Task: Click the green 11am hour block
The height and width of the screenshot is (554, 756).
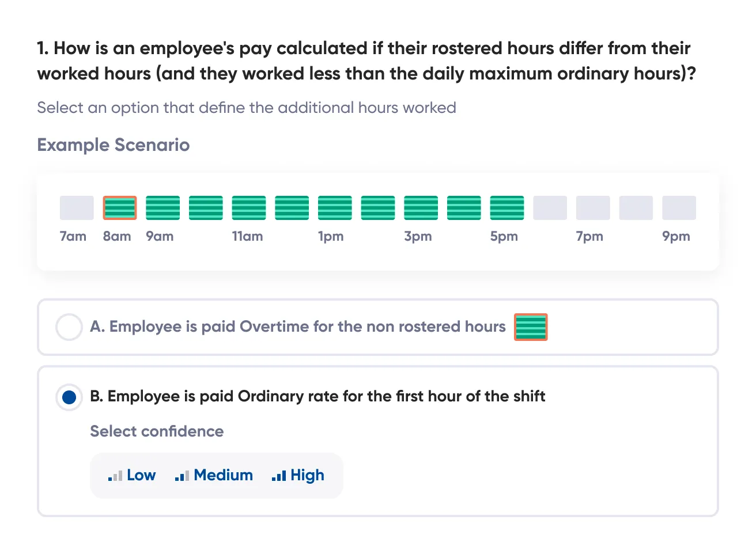Action: [x=249, y=208]
